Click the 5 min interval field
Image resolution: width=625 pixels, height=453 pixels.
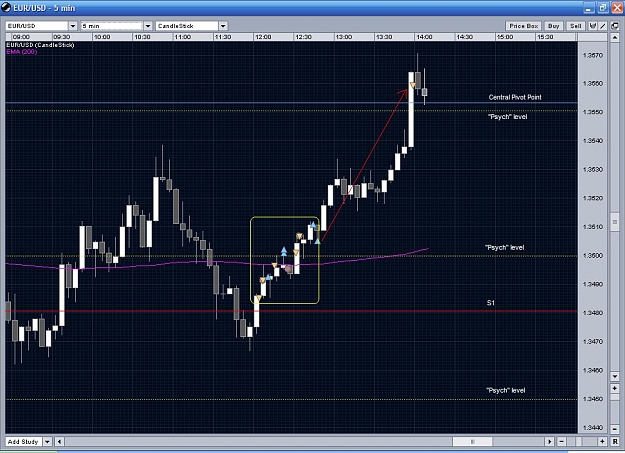click(x=112, y=26)
